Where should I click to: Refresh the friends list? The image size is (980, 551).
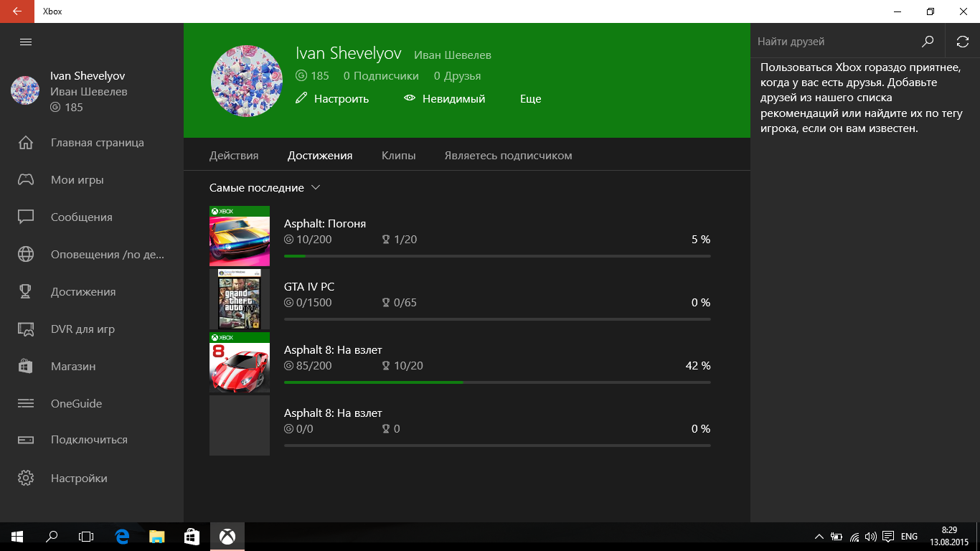[x=963, y=42]
